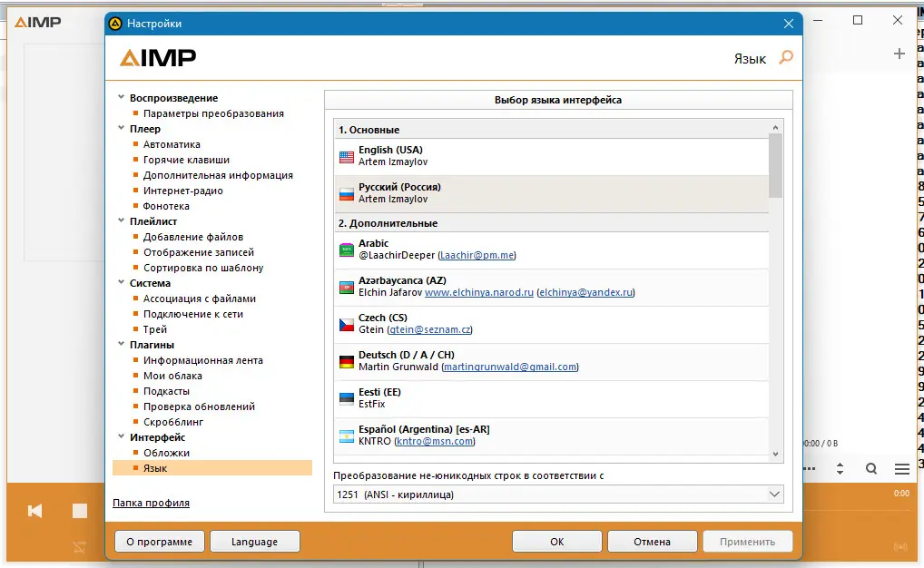Click the previous track button in player

[x=34, y=511]
